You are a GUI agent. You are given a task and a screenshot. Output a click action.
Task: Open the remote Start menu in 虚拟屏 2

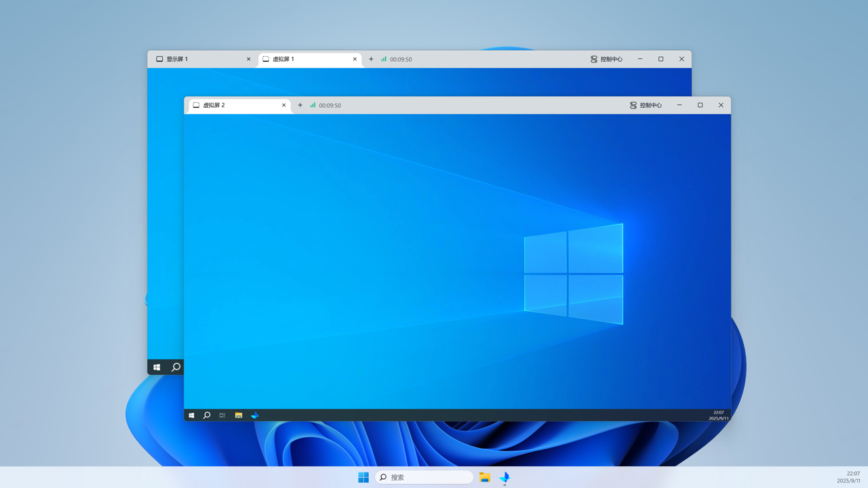191,415
